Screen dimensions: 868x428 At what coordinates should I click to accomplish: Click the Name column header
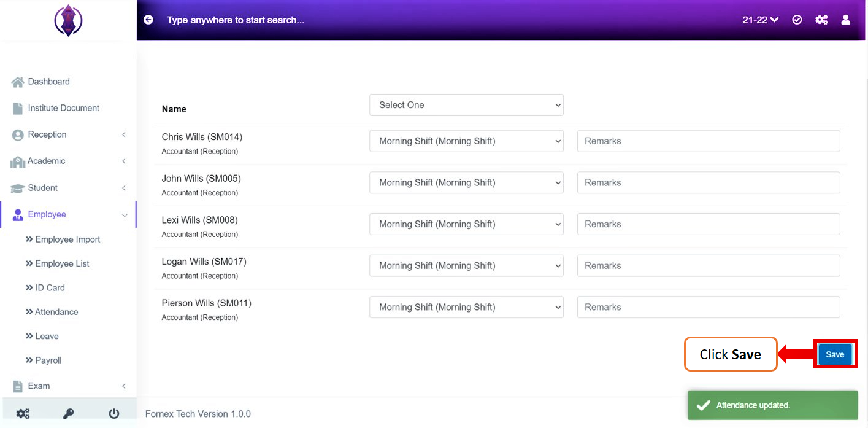(x=174, y=109)
